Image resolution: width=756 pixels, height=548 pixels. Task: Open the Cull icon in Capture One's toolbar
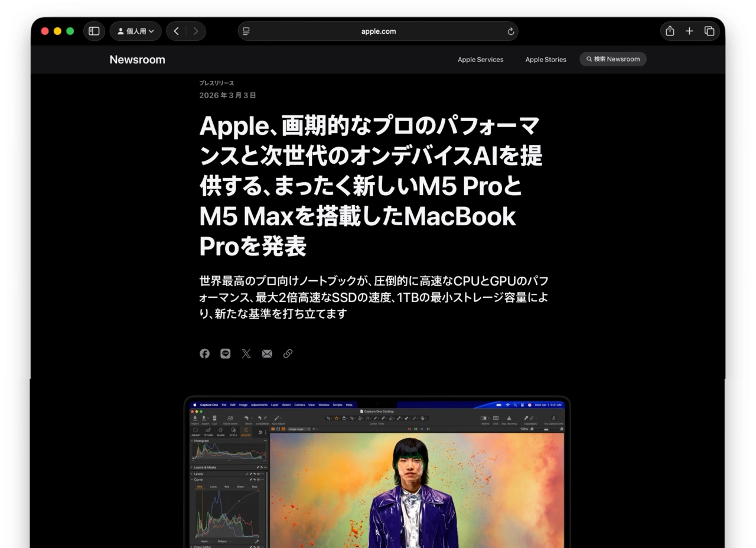point(214,417)
